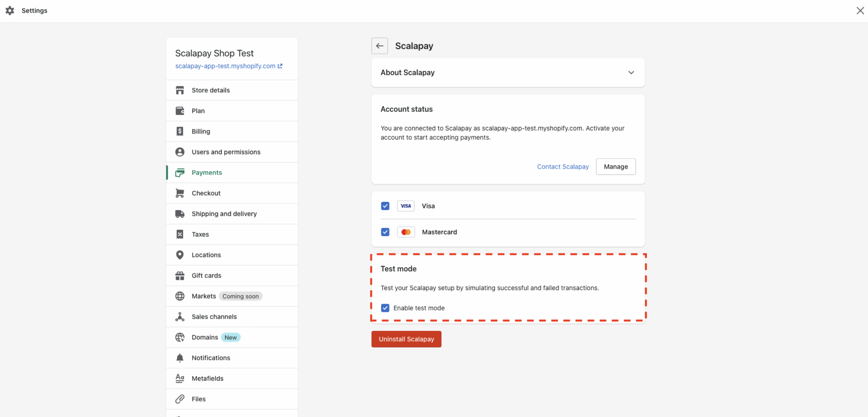This screenshot has height=417, width=868.
Task: Go to Taxes settings
Action: click(x=232, y=234)
